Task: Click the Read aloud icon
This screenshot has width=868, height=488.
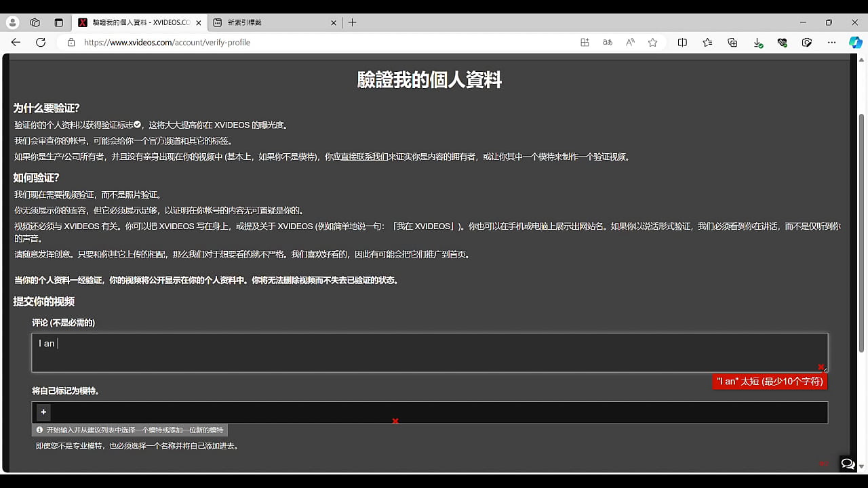Action: click(x=630, y=42)
